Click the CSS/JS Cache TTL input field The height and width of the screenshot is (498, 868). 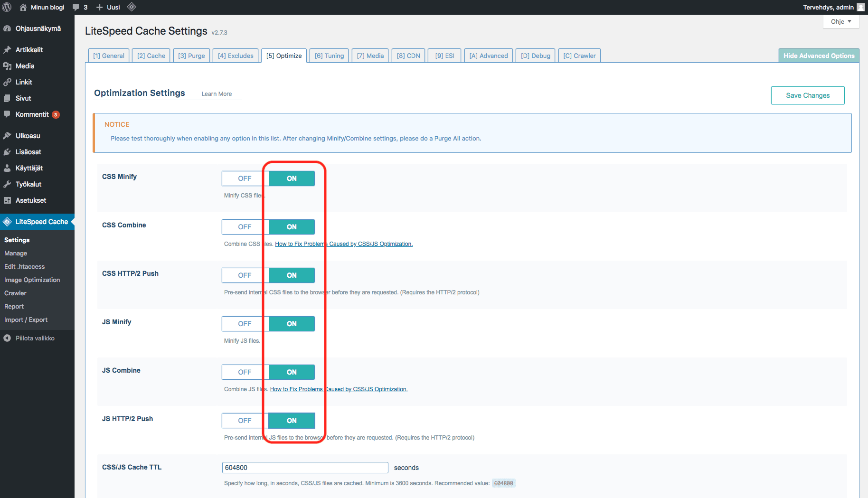point(305,468)
